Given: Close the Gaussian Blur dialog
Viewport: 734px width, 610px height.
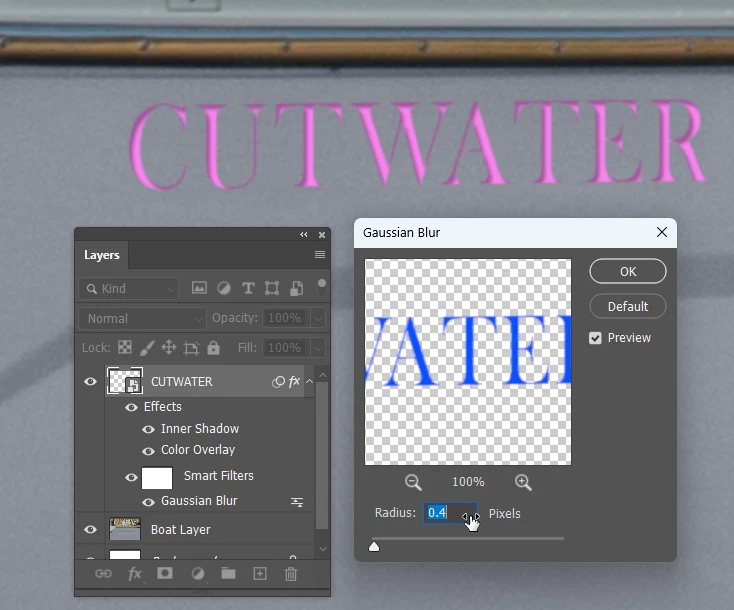Looking at the screenshot, I should tap(661, 232).
